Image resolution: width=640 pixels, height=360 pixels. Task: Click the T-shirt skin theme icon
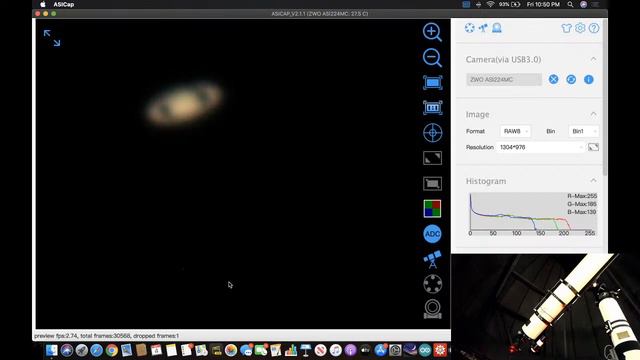(x=566, y=28)
